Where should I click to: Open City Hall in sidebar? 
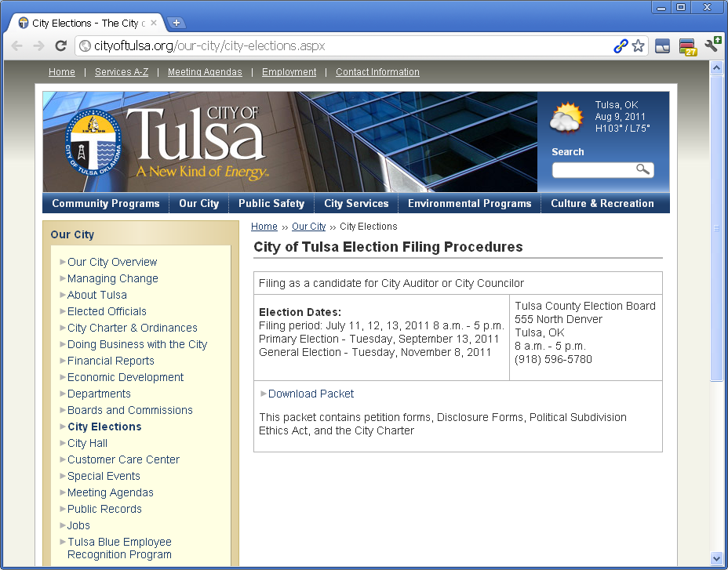[87, 443]
